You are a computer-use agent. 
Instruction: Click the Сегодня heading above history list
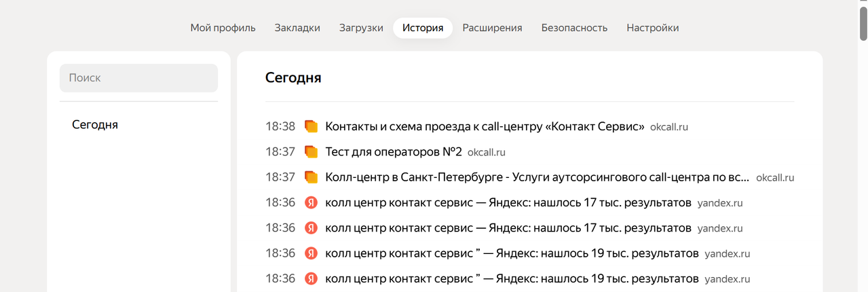click(293, 77)
